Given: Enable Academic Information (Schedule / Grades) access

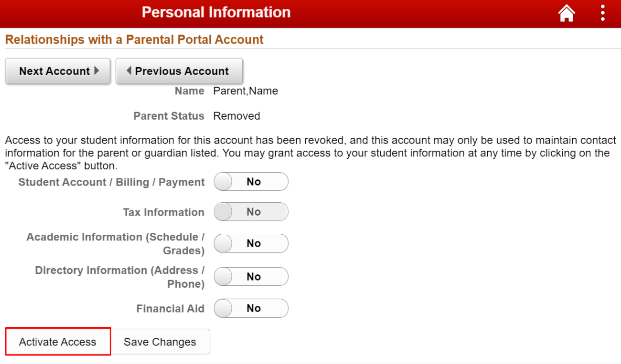Looking at the screenshot, I should pyautogui.click(x=251, y=243).
